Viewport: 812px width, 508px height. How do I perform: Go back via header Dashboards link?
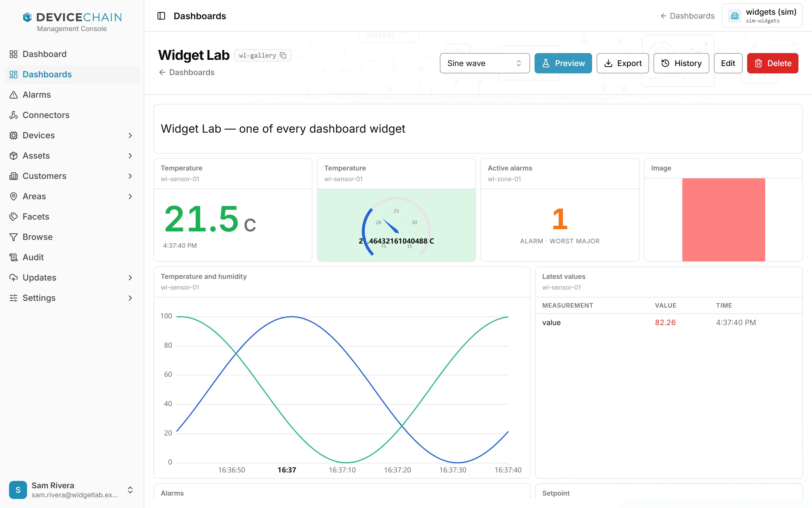(687, 16)
